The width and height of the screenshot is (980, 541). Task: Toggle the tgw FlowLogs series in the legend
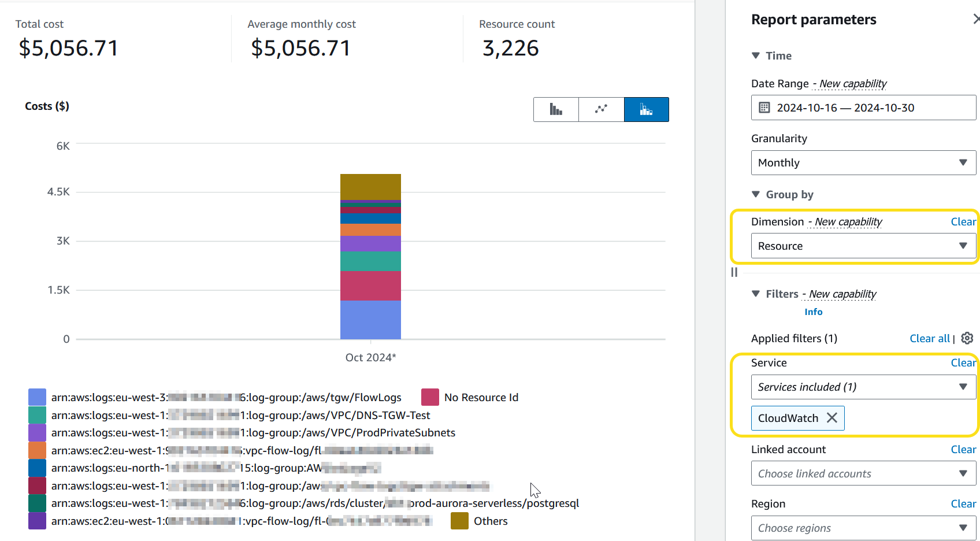point(37,397)
